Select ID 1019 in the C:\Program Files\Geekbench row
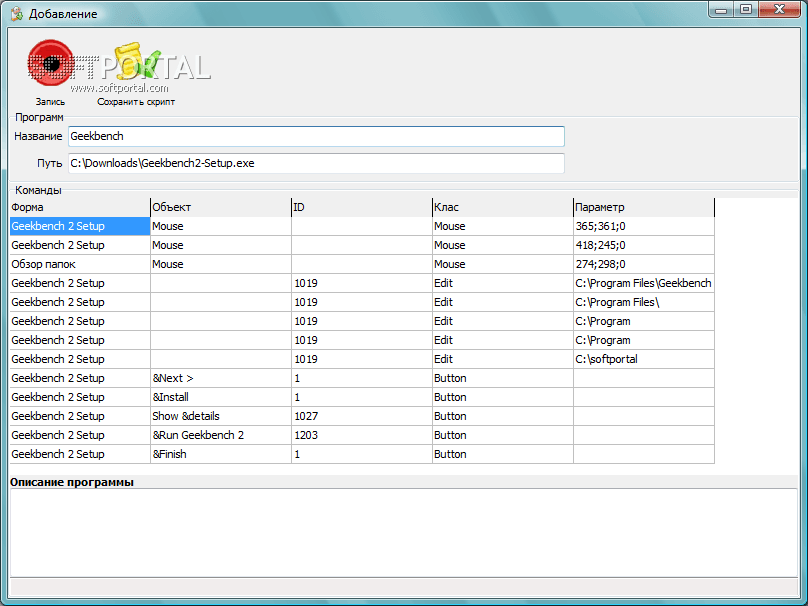This screenshot has height=606, width=808. coord(362,283)
